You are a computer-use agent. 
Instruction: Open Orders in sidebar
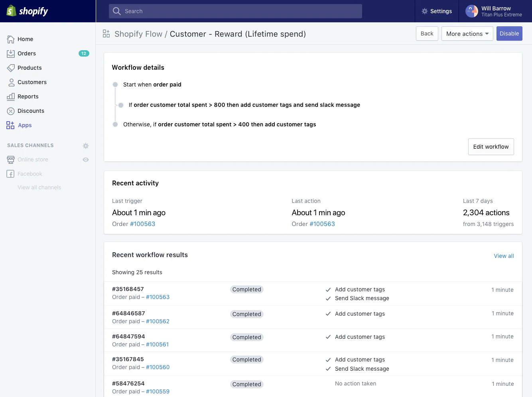27,53
